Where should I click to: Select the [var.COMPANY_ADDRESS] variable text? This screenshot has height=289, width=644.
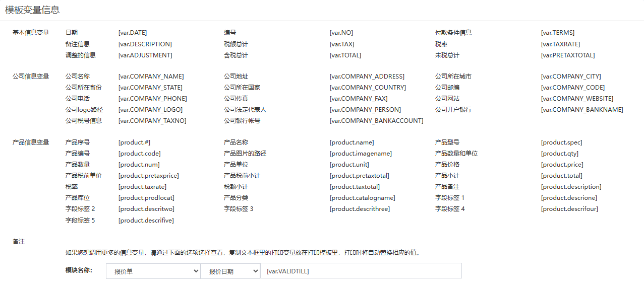pos(367,77)
